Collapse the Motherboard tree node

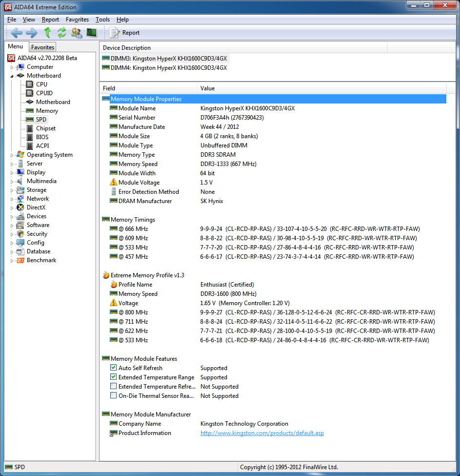[x=12, y=76]
